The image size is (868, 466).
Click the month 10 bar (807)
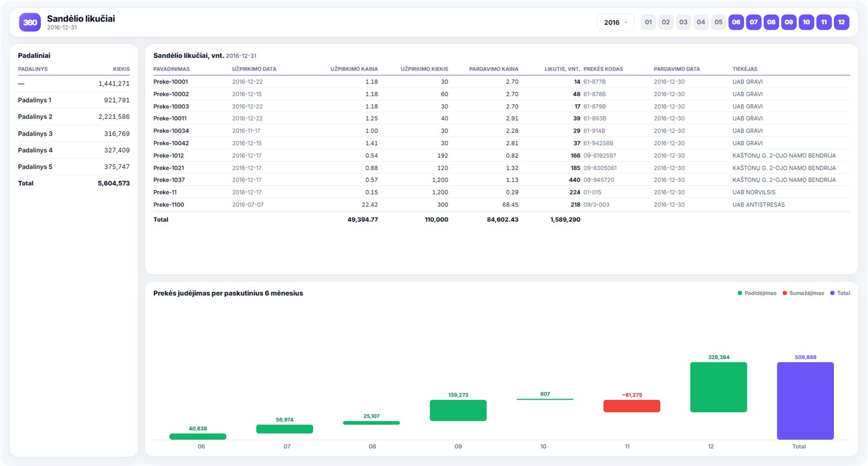(x=545, y=399)
